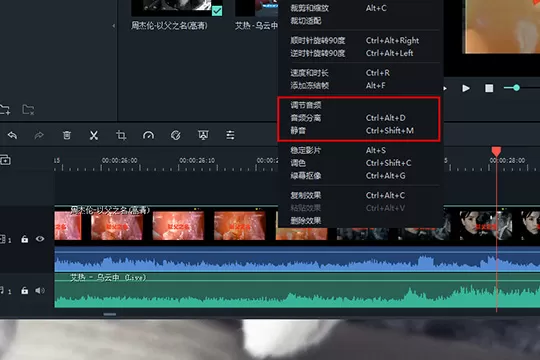Toggle lock on video track 1

click(24, 239)
